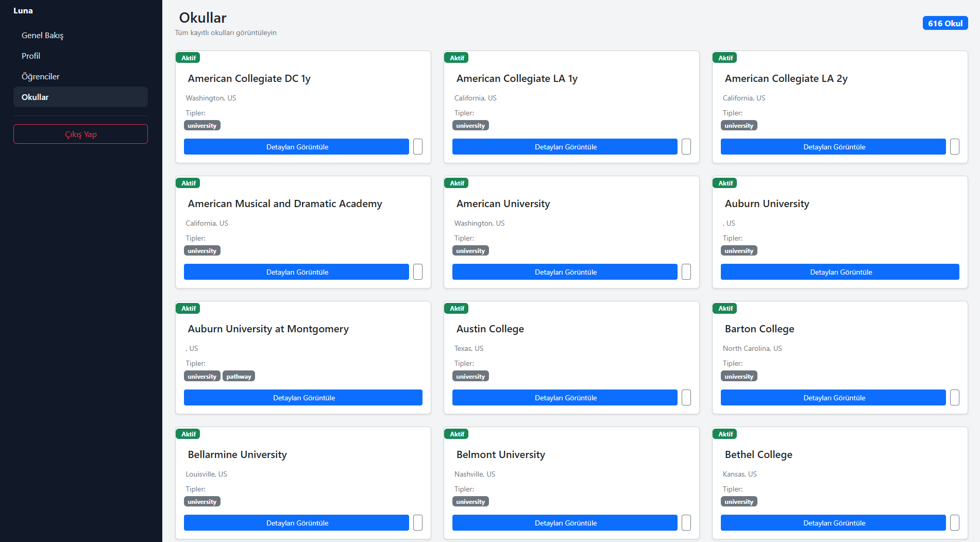Image resolution: width=980 pixels, height=542 pixels.
Task: Click the Okullar page heading
Action: coord(202,18)
